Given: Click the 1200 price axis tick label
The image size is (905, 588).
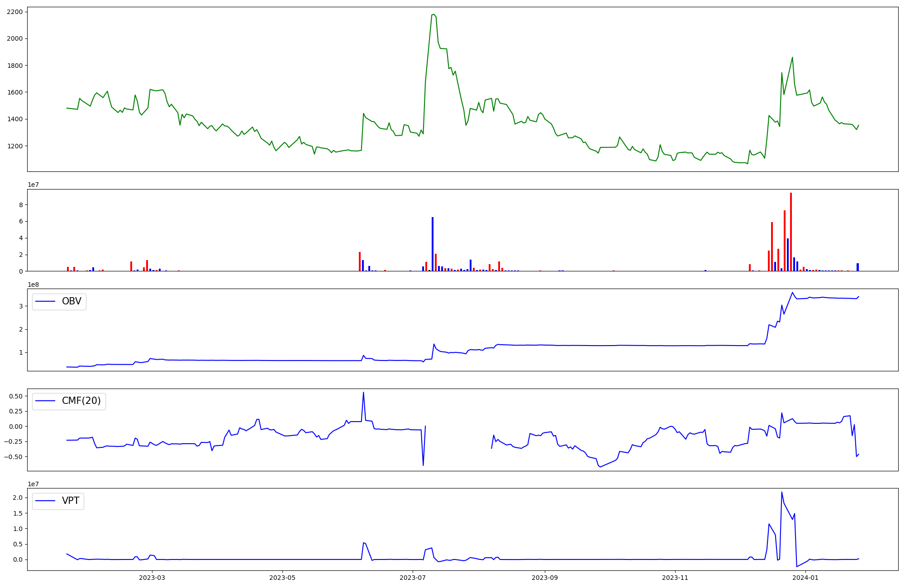Looking at the screenshot, I should click(x=14, y=146).
